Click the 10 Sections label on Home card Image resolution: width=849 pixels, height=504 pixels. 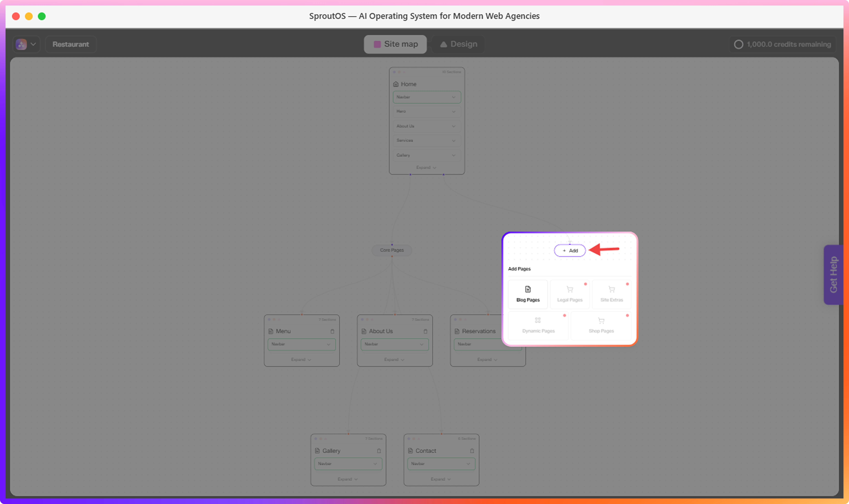pyautogui.click(x=451, y=72)
